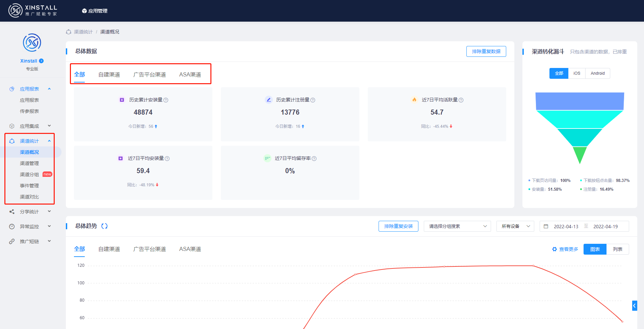Switch trend view to 列表 mode
644x329 pixels.
point(617,249)
